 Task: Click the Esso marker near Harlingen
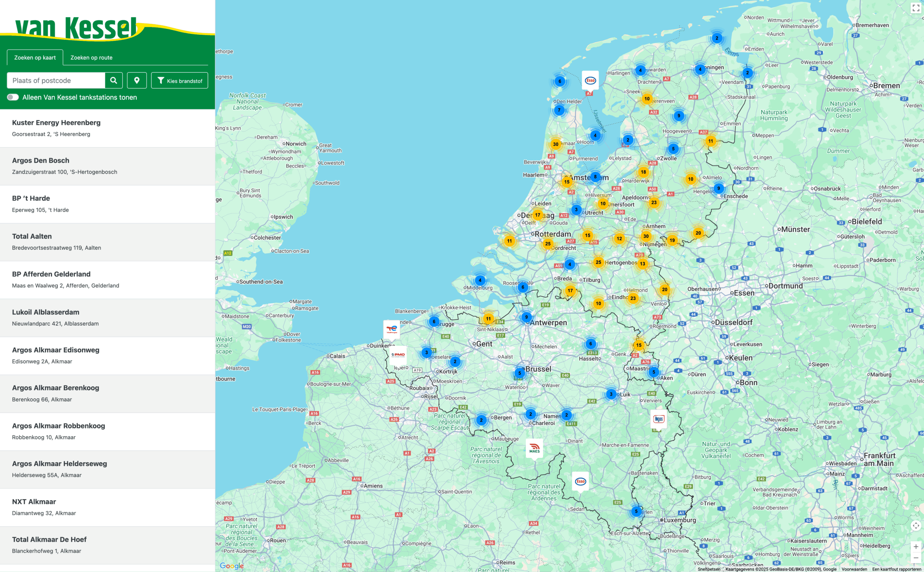click(x=590, y=80)
